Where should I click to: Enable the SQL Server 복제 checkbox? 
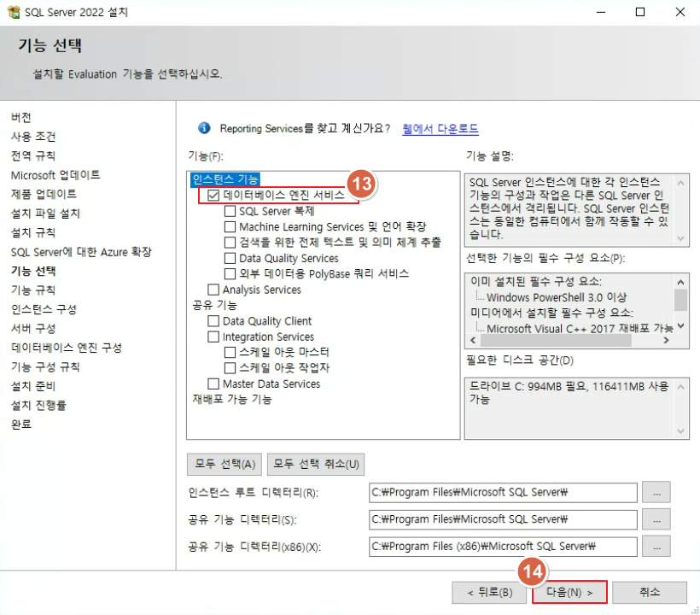point(230,211)
